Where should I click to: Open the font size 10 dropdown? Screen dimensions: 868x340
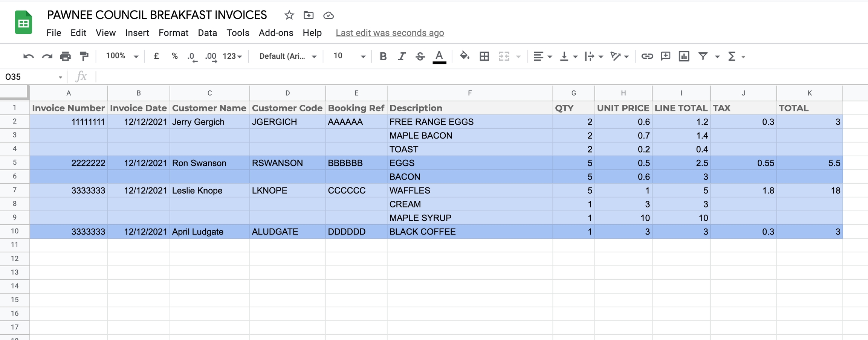coord(349,56)
